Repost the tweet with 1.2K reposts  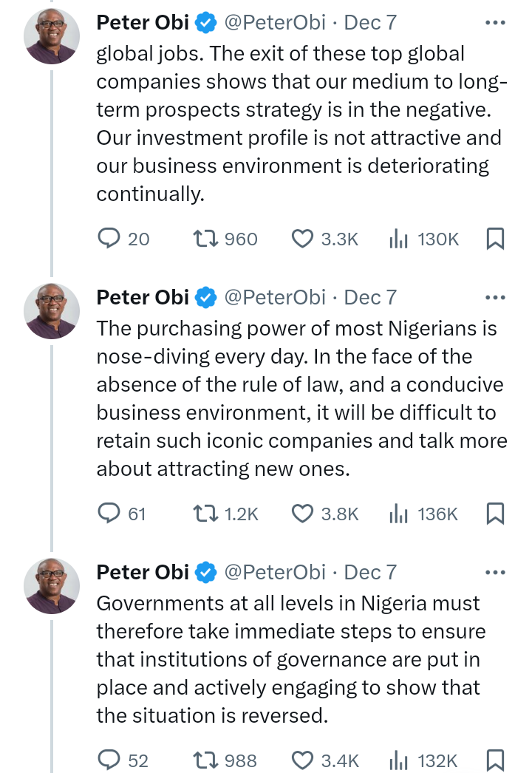203,514
